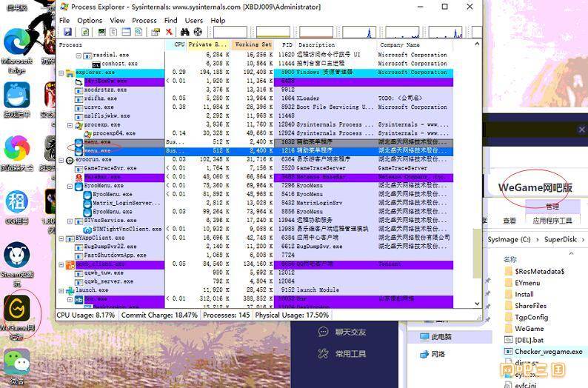Open the blue whale game-center desktop icon
Viewport: 588px width, 388px height.
17,96
